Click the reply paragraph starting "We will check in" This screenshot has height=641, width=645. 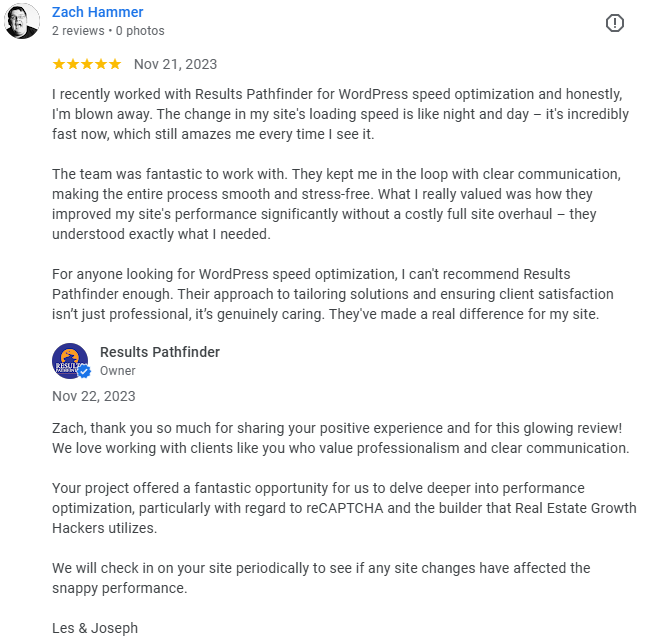320,578
